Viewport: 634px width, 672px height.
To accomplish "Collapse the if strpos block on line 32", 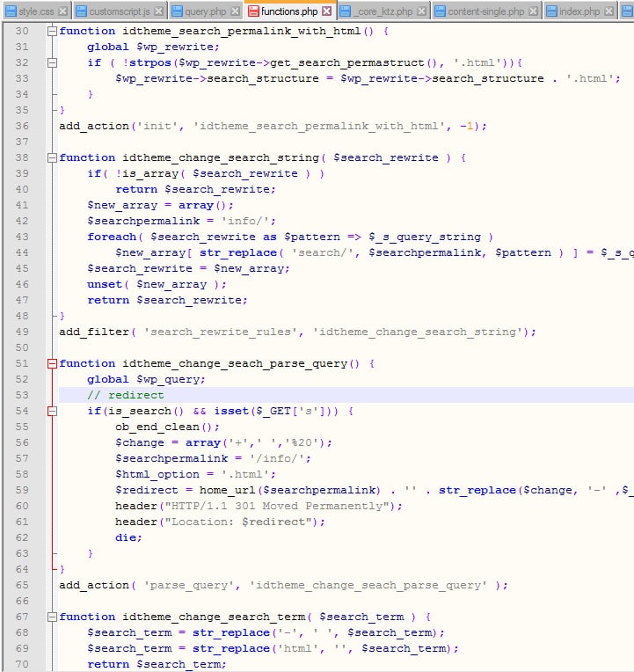I will [52, 62].
